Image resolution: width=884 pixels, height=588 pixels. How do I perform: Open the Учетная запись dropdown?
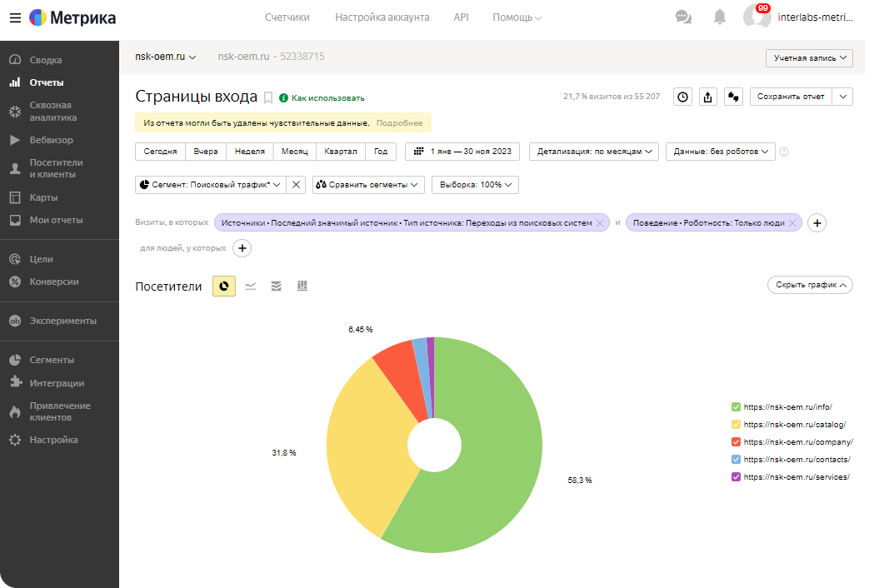click(809, 58)
